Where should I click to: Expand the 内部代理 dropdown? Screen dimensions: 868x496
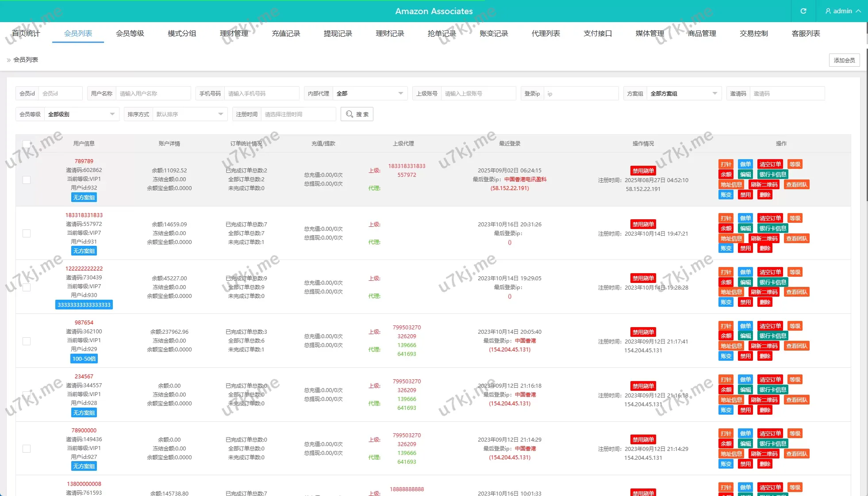pyautogui.click(x=369, y=93)
